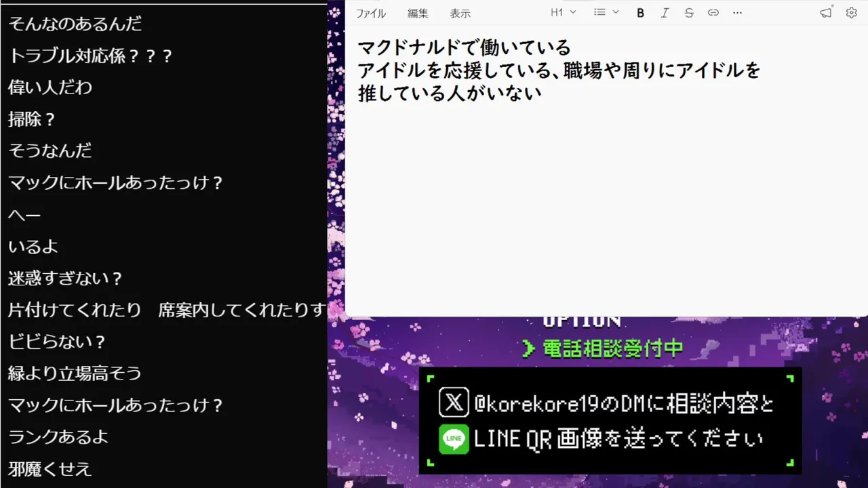Select the chat comment ビビらない？
The image size is (868, 488).
tap(57, 342)
